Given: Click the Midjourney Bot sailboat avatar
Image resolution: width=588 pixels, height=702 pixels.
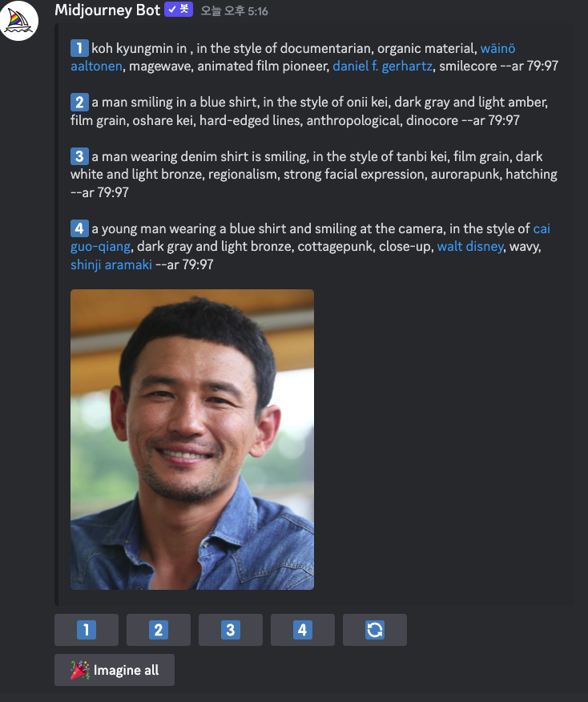Looking at the screenshot, I should (18, 21).
